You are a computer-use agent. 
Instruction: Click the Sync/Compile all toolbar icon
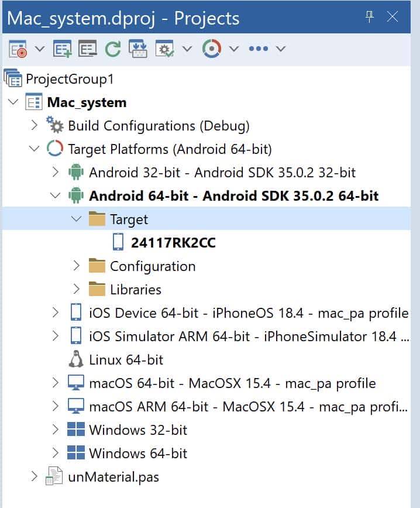[x=138, y=49]
